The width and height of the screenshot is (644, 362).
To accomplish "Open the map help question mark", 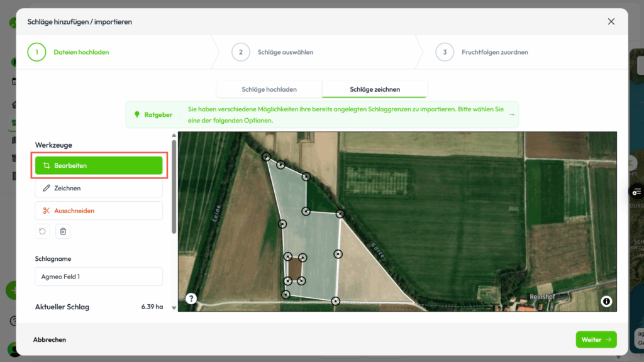I will tap(191, 299).
